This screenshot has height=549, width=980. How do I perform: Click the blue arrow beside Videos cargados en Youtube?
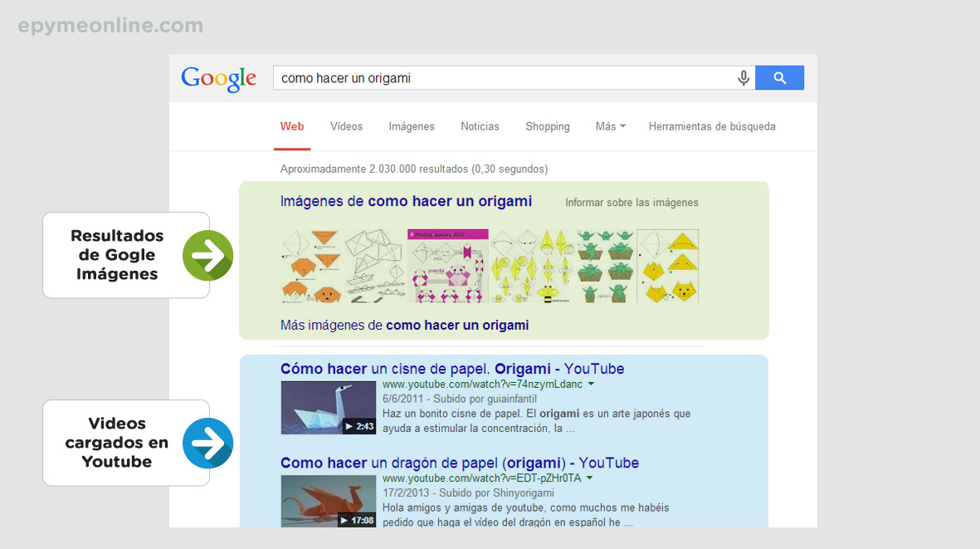coord(207,444)
